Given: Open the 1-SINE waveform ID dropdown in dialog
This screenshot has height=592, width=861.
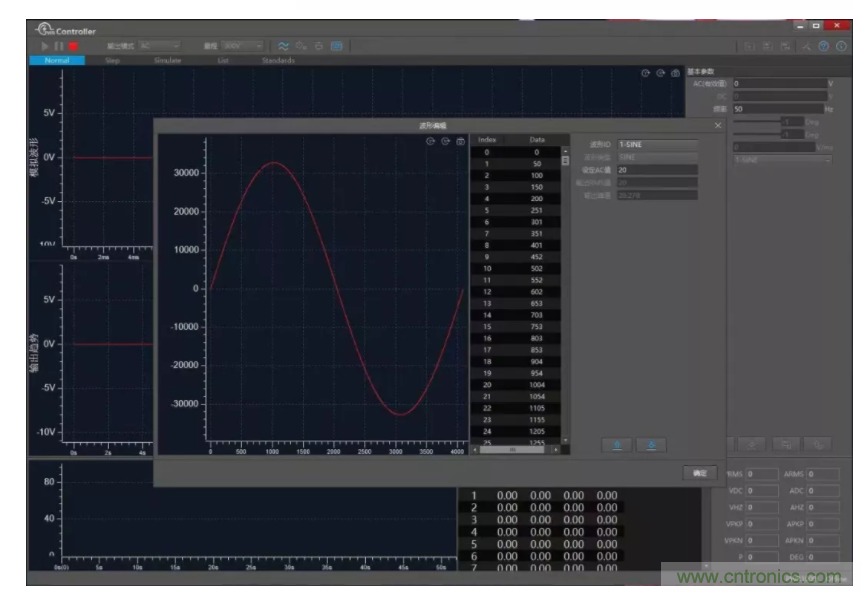Looking at the screenshot, I should 657,145.
